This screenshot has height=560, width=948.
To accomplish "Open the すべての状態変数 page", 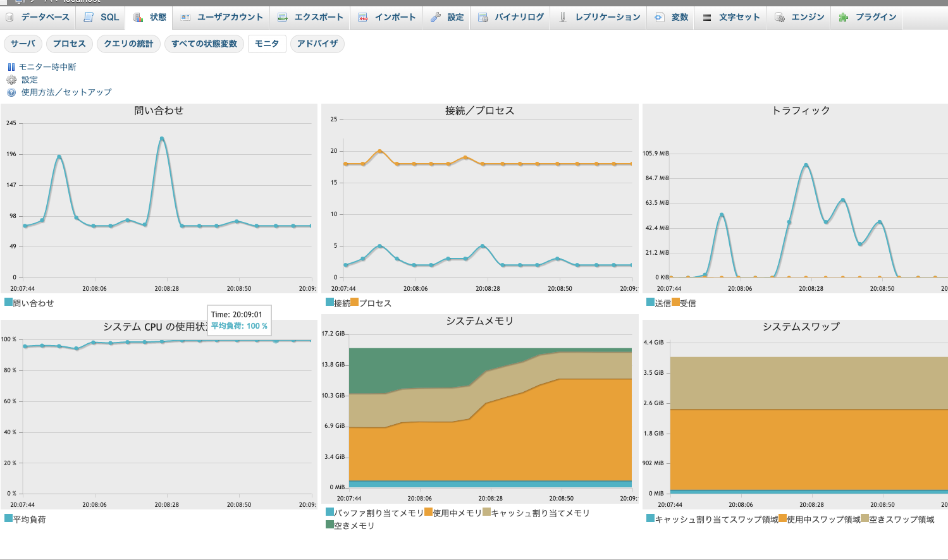I will [x=204, y=44].
